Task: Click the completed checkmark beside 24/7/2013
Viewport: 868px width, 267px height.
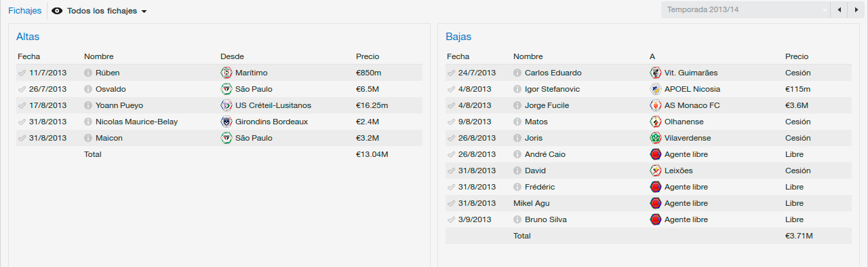Action: [x=451, y=73]
